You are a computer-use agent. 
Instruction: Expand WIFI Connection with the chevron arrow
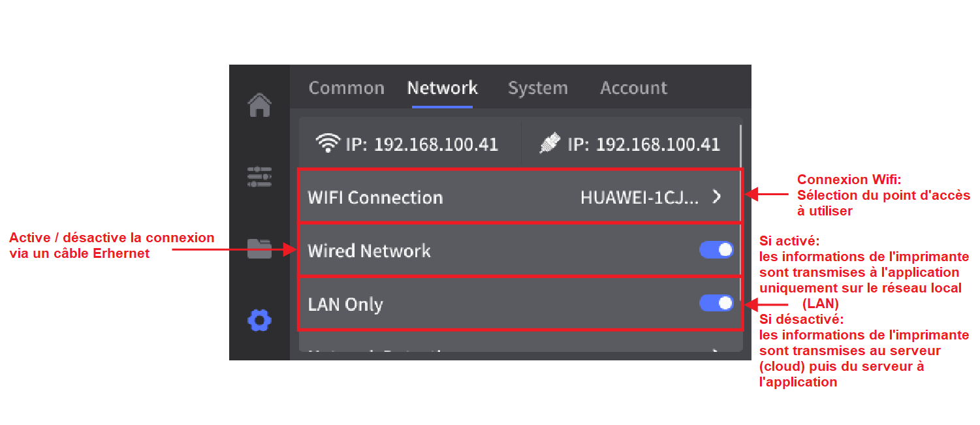point(717,197)
